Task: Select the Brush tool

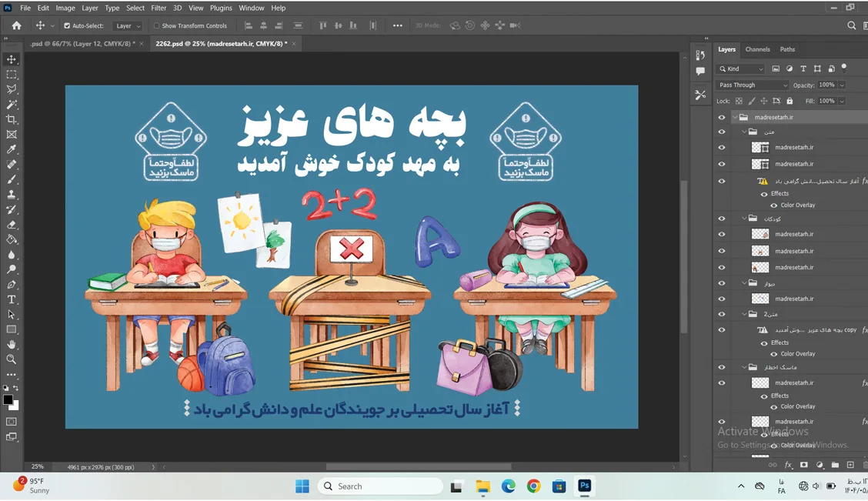Action: coord(11,179)
